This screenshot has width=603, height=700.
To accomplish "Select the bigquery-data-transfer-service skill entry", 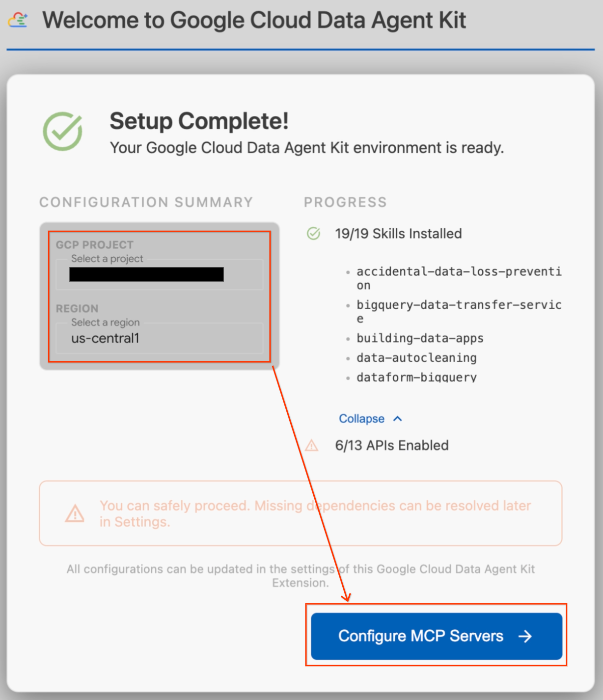I will pos(459,312).
